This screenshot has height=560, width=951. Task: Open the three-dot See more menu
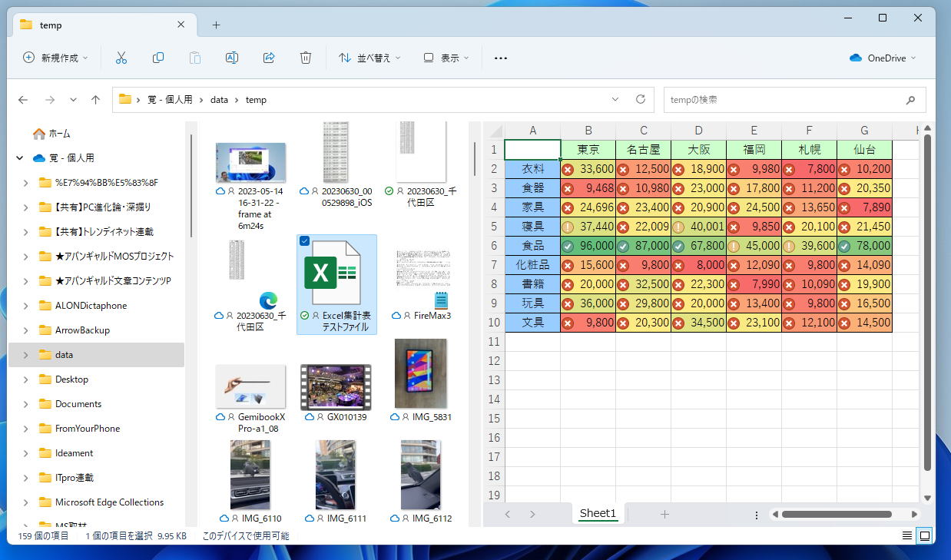(501, 58)
